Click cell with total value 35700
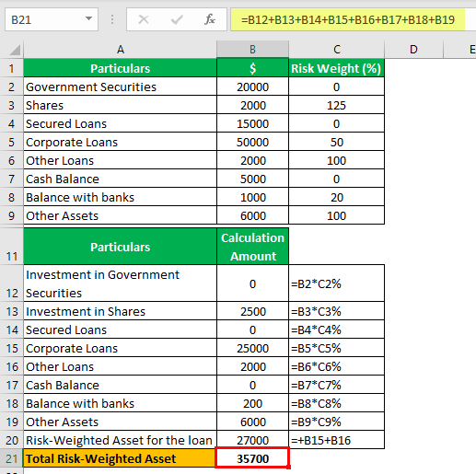476x474 pixels. [x=252, y=458]
